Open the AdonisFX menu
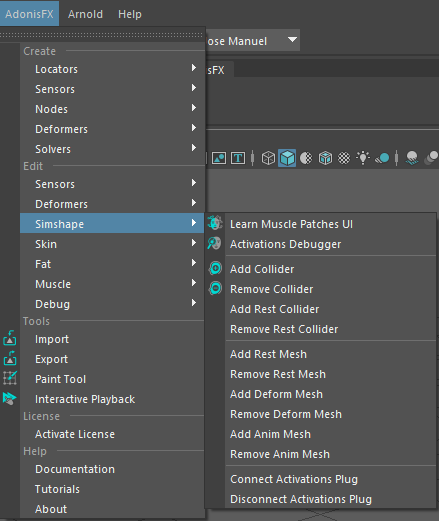 29,14
